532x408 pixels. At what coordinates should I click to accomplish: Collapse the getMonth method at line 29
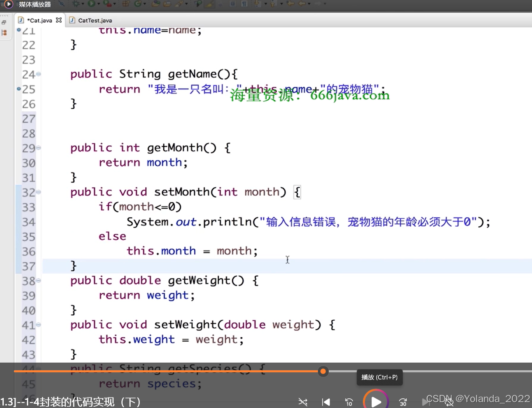[39, 148]
